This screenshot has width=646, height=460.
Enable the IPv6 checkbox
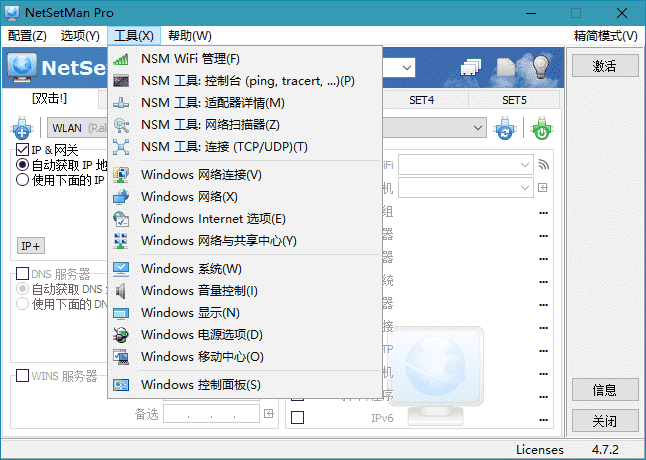(297, 418)
